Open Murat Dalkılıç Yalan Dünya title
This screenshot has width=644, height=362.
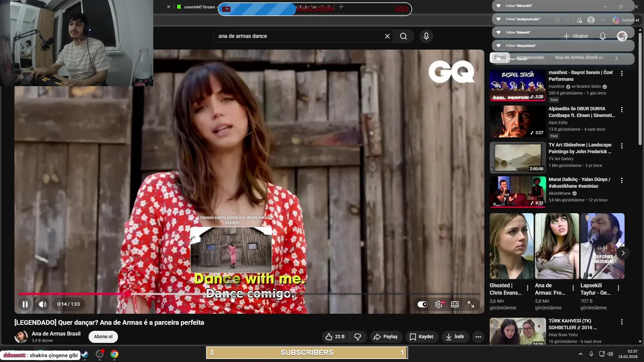(x=580, y=183)
